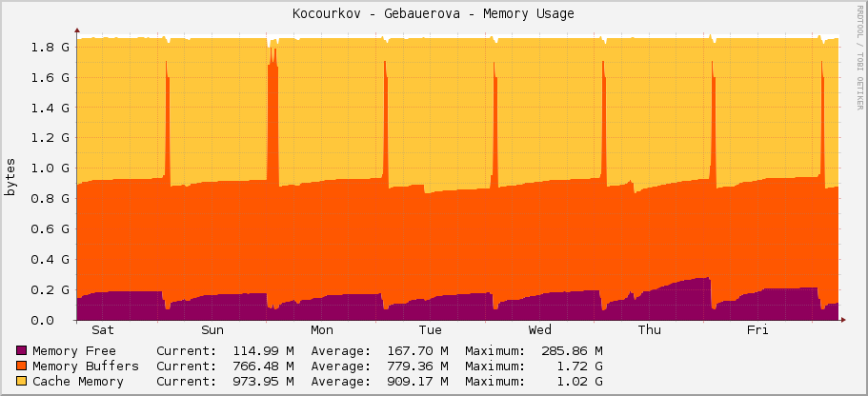Click the Memory Free maximum value 285.86 M
The image size is (868, 396).
point(572,350)
